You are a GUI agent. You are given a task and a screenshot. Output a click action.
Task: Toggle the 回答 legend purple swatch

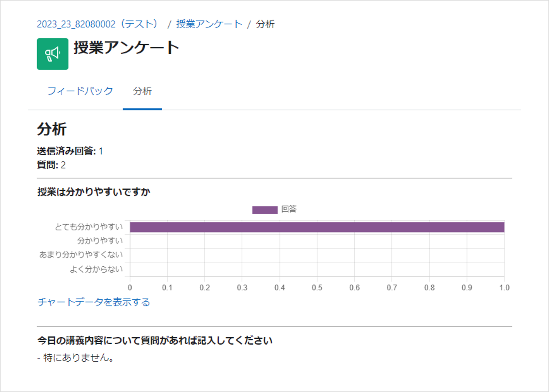(x=265, y=210)
